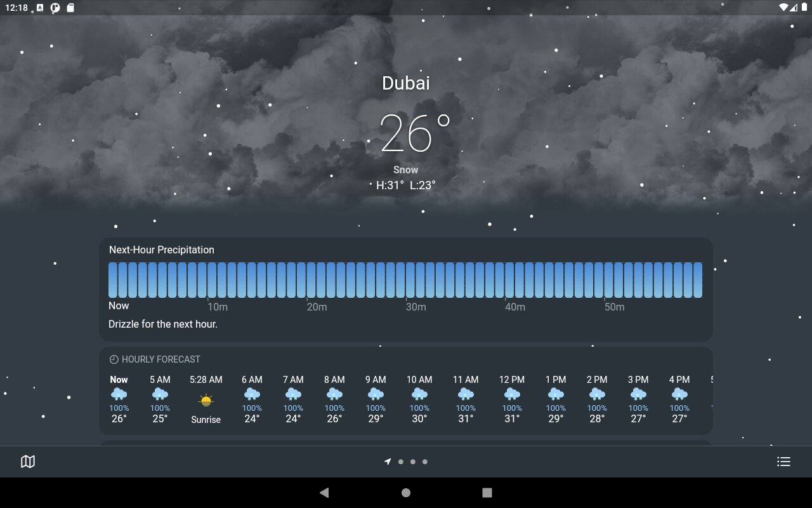Image resolution: width=812 pixels, height=508 pixels.
Task: Tap the Next-Hour Precipitation bar graph
Action: 405,280
